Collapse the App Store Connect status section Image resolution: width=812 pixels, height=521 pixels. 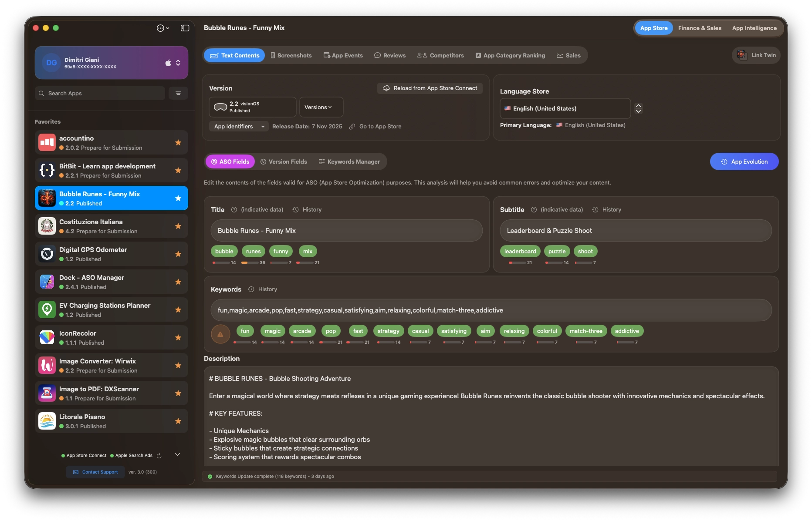(177, 454)
